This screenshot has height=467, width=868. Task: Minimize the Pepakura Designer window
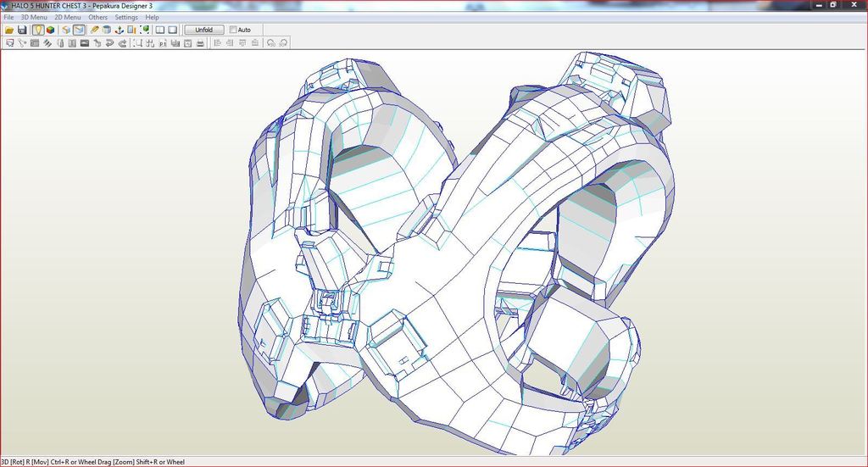pos(820,6)
